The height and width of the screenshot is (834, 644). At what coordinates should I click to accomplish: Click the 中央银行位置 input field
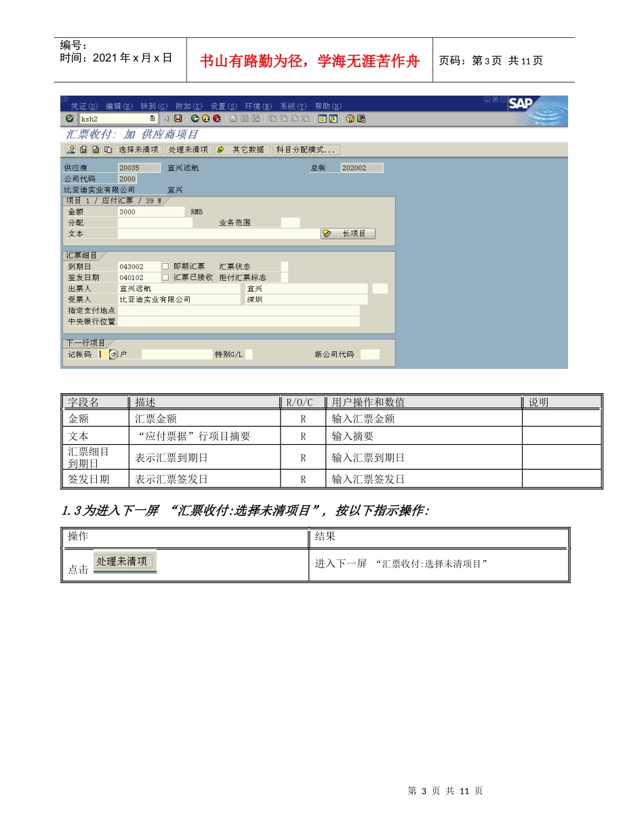[239, 321]
